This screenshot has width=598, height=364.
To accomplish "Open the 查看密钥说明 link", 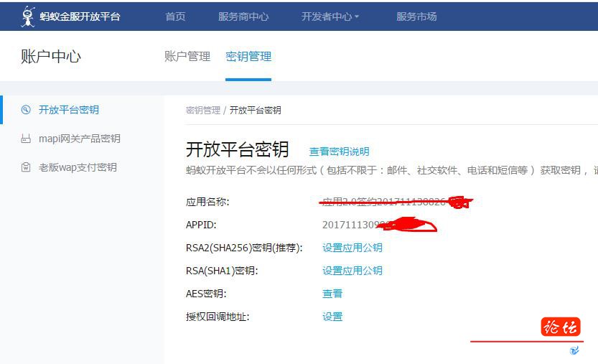I will click(339, 151).
